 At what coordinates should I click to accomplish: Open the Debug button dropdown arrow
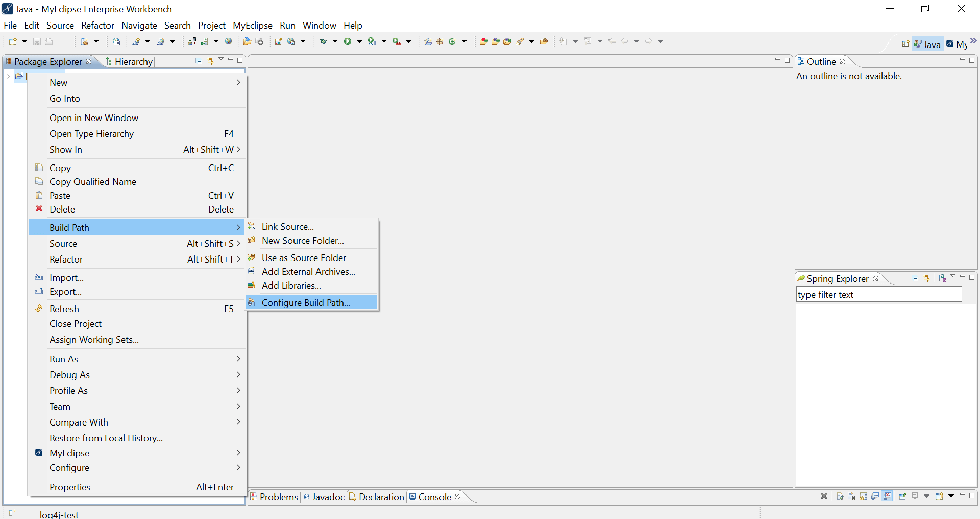335,41
